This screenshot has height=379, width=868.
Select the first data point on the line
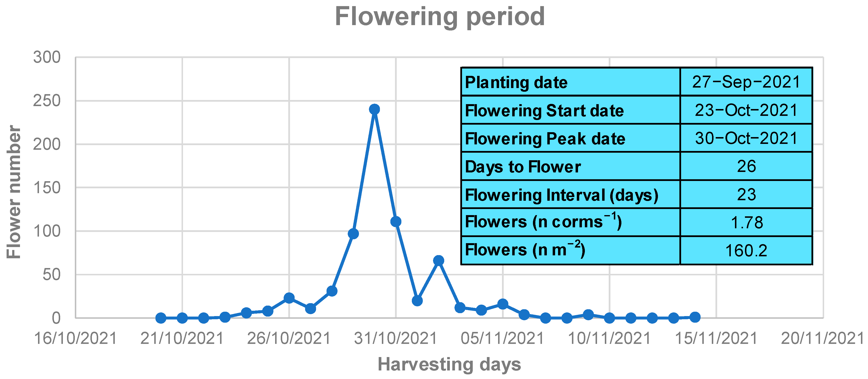[161, 318]
